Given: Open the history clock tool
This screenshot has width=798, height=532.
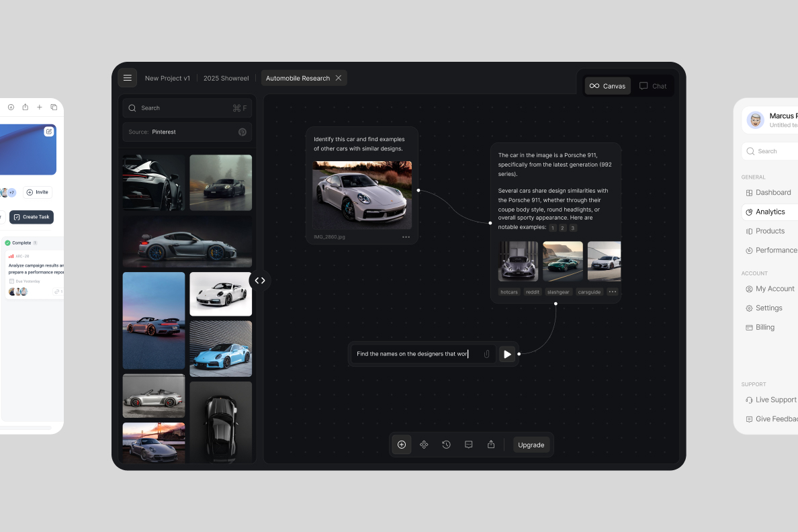Looking at the screenshot, I should [446, 445].
